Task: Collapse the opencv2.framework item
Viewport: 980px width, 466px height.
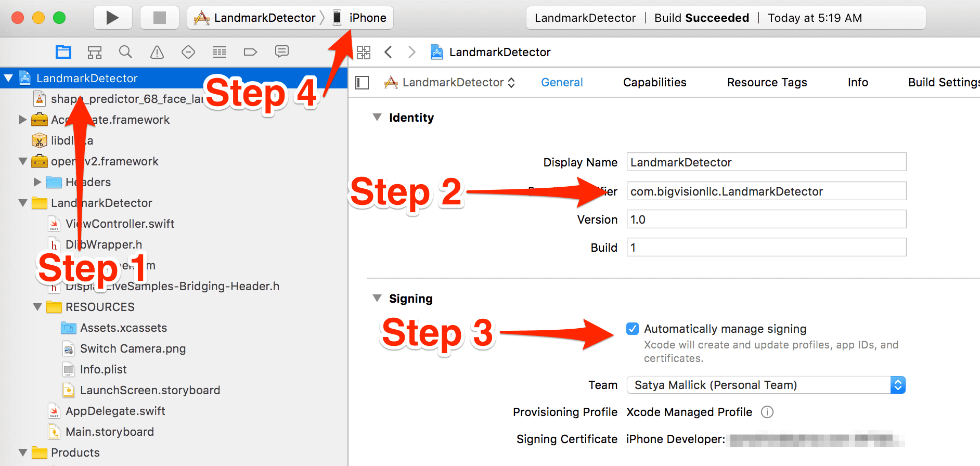Action: pos(23,161)
